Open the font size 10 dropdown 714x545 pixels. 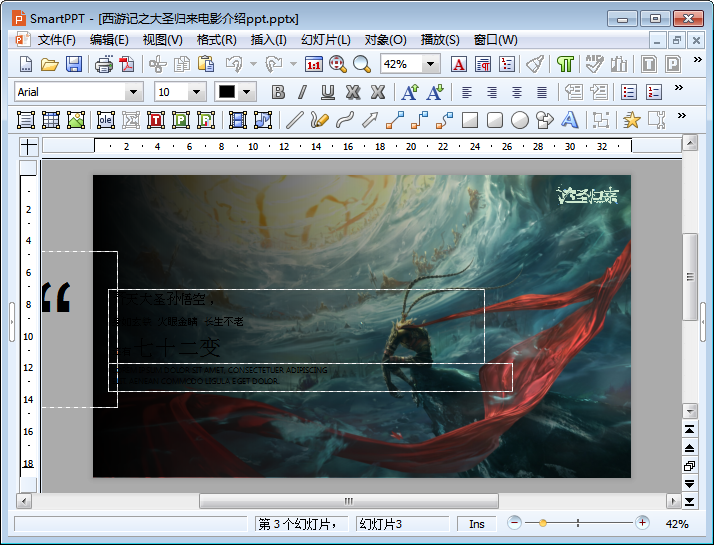pos(196,92)
